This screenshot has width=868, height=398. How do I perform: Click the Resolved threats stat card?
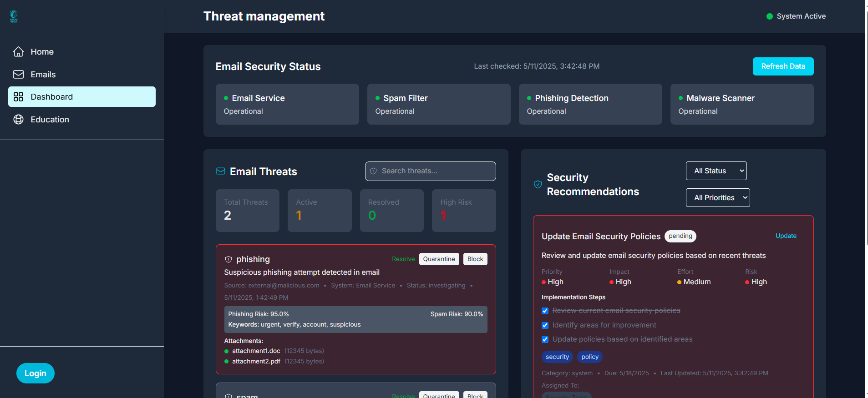point(392,210)
